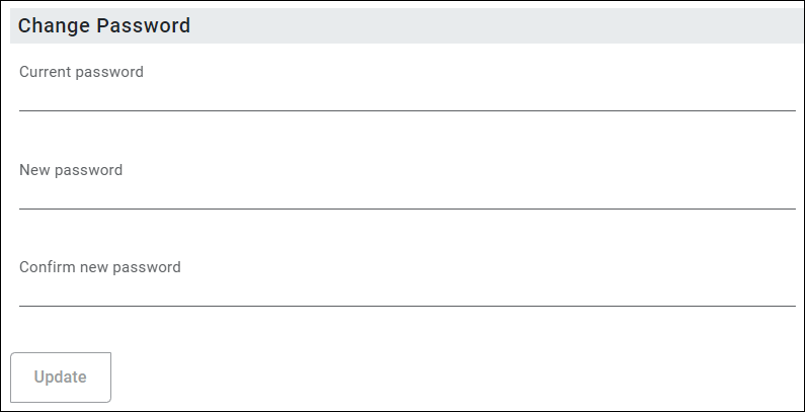Click the Current password label
The width and height of the screenshot is (805, 412).
coord(81,72)
